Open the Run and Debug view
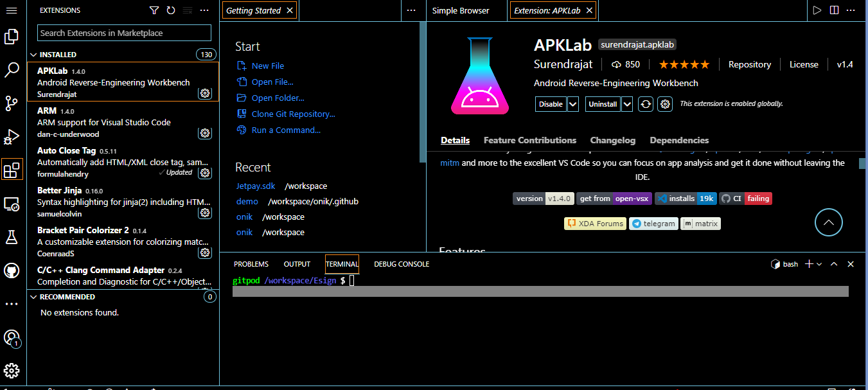Image resolution: width=868 pixels, height=390 pixels. click(x=12, y=137)
